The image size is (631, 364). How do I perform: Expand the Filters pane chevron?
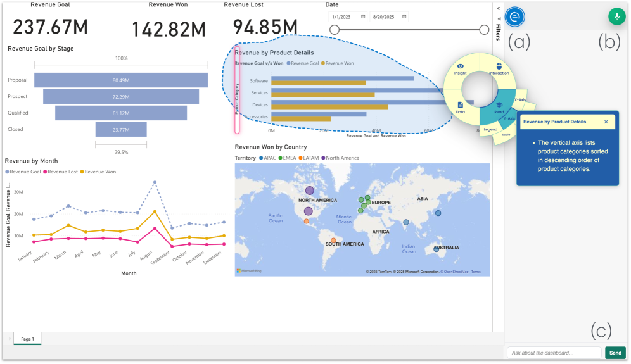(498, 8)
